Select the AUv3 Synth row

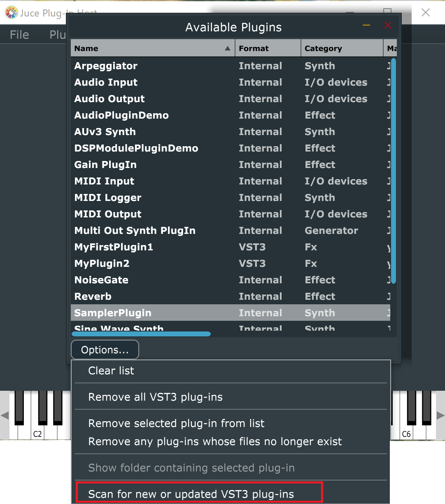(x=231, y=132)
